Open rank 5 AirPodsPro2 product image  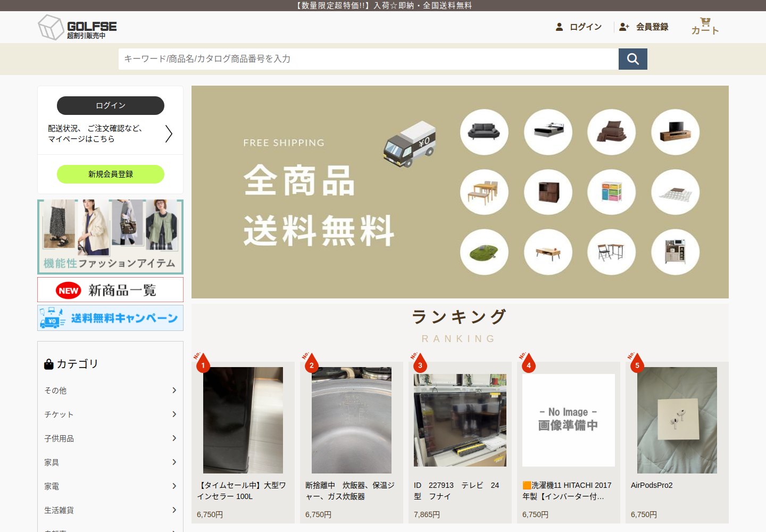point(677,420)
